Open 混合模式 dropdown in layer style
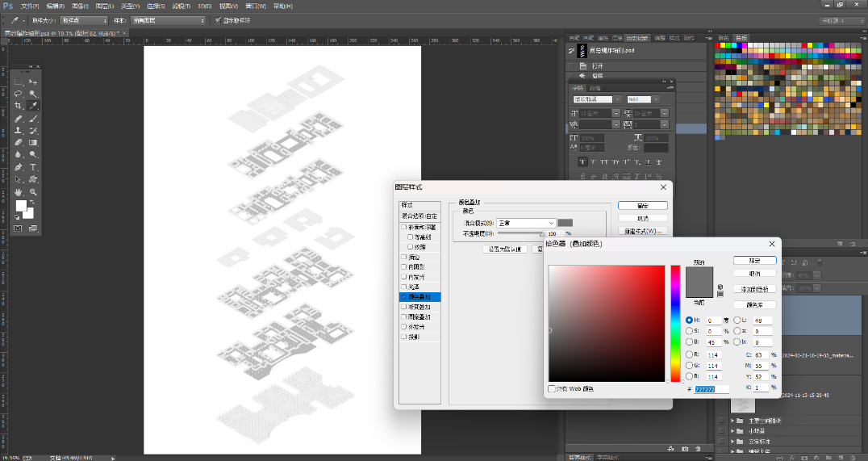The height and width of the screenshot is (461, 868). pyautogui.click(x=525, y=223)
